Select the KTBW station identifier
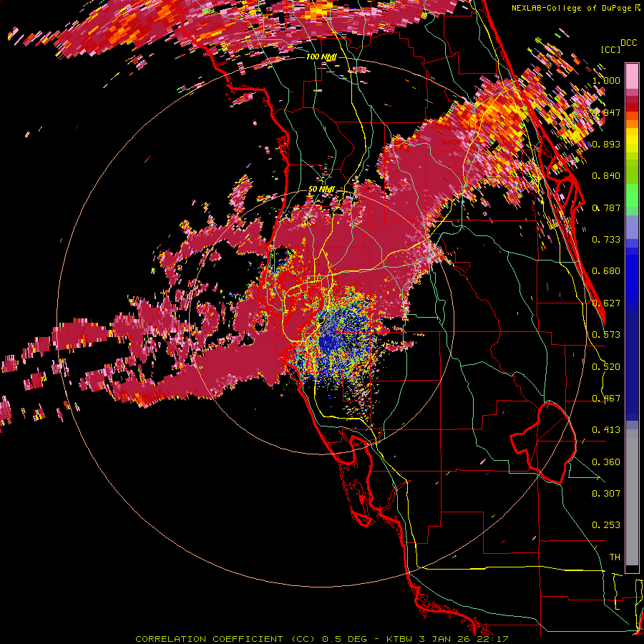Image resolution: width=644 pixels, height=644 pixels. click(x=400, y=639)
